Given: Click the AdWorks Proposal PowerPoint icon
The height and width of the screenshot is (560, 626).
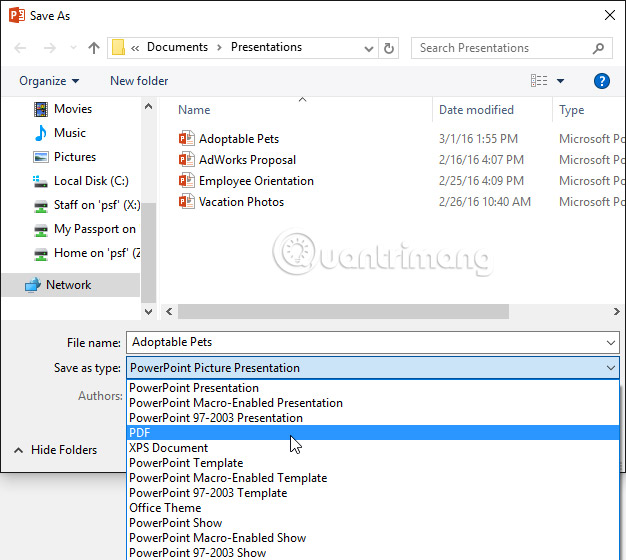Looking at the screenshot, I should (186, 160).
